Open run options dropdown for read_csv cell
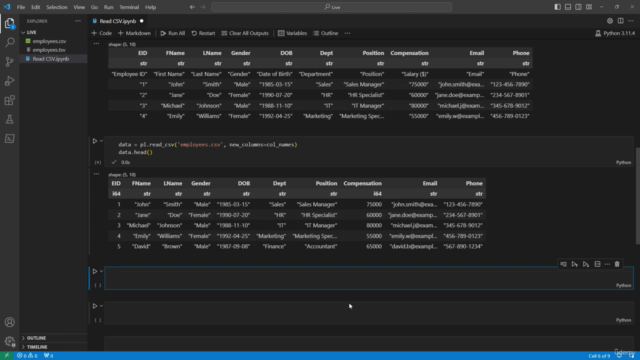The image size is (640, 360). click(102, 141)
